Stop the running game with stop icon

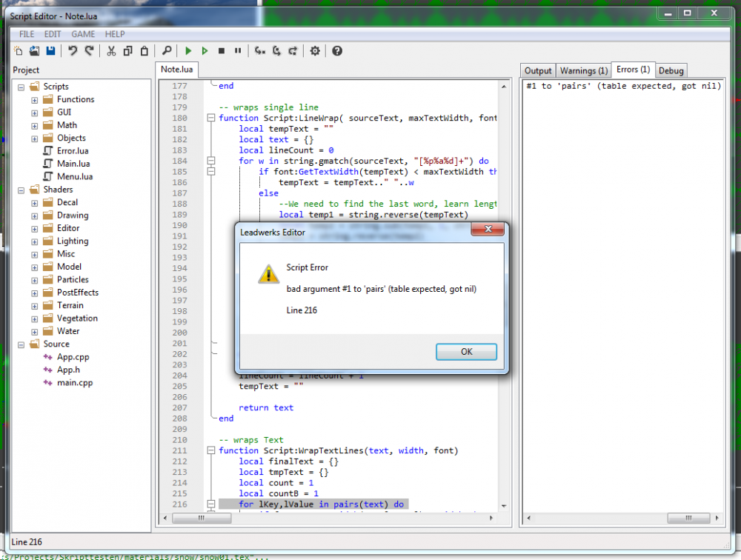click(221, 51)
